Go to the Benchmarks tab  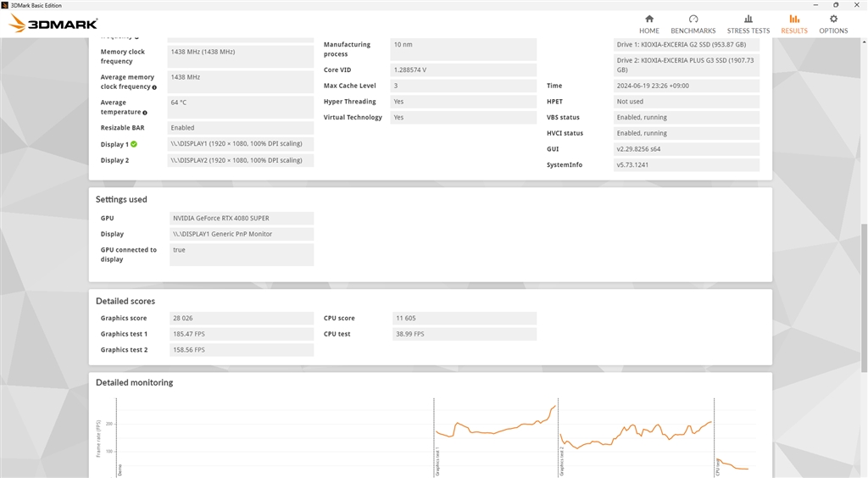click(x=693, y=25)
